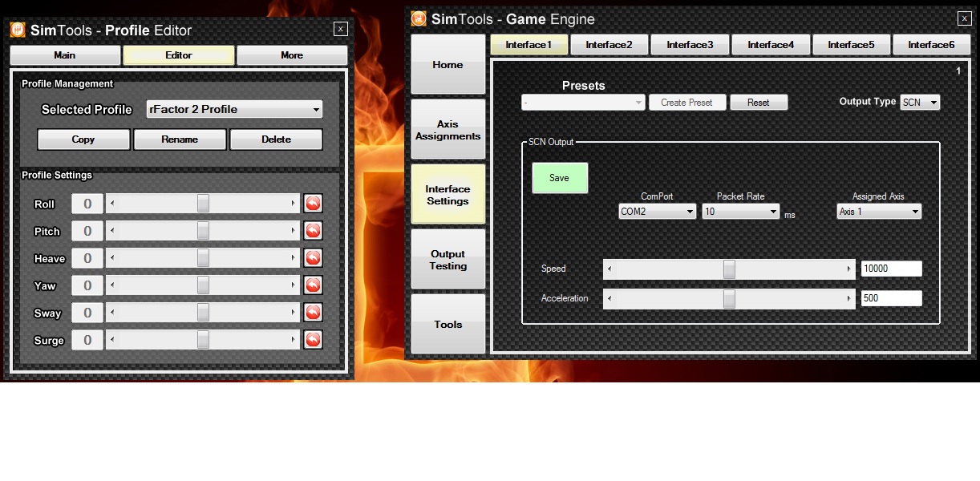
Task: Reset the Sway value with its red icon
Action: click(x=313, y=313)
